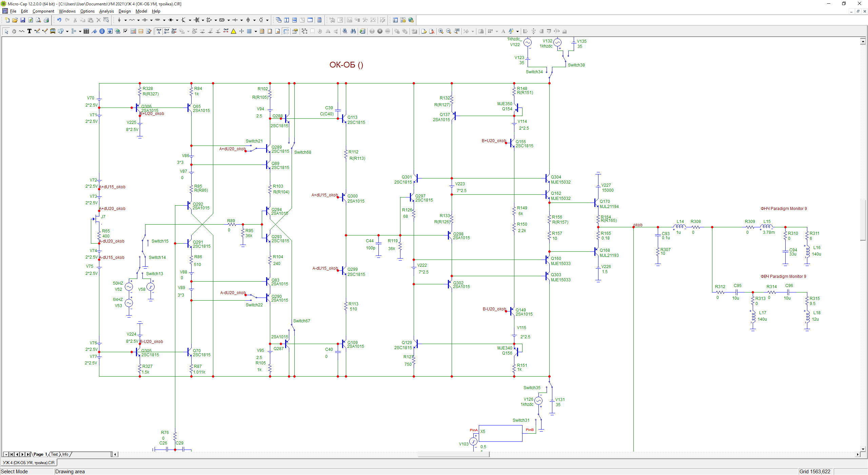Toggle the checkbox-style toolbar icon
Screen dimensions: 868x475
(125, 31)
